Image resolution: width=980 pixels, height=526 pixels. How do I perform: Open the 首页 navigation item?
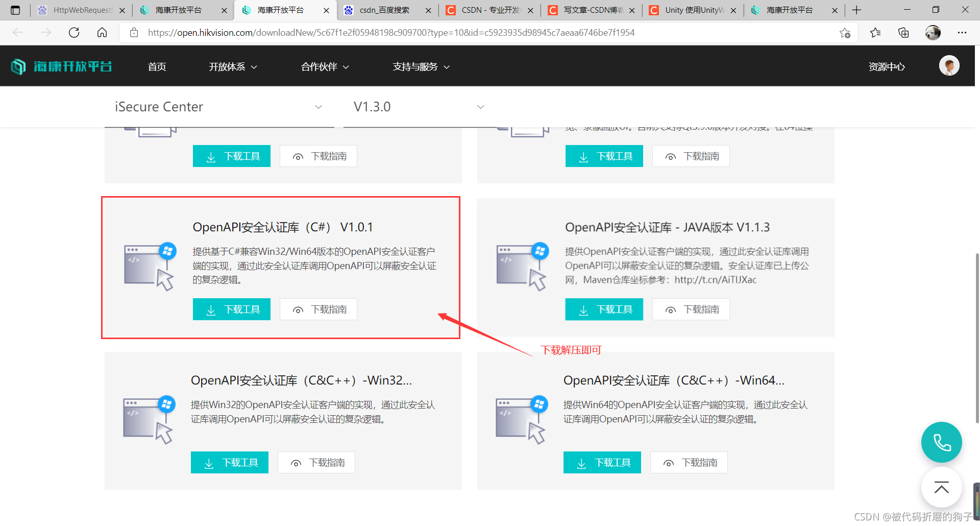[157, 67]
